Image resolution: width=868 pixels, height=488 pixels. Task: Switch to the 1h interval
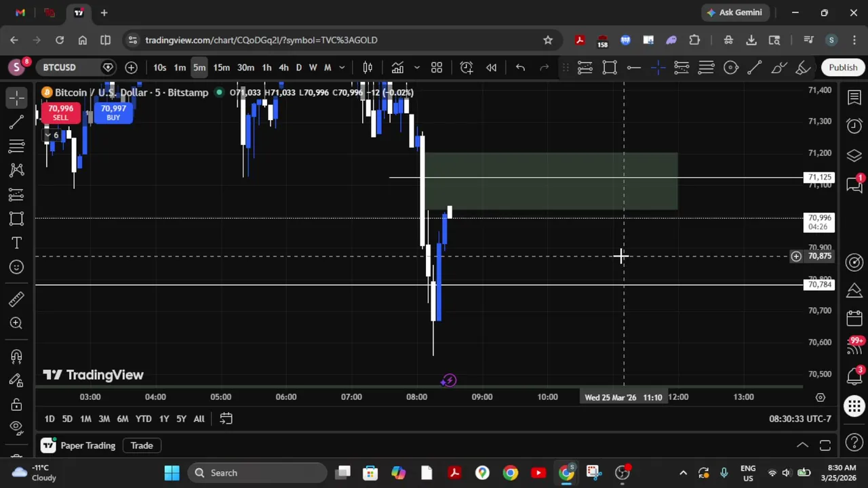pos(267,67)
